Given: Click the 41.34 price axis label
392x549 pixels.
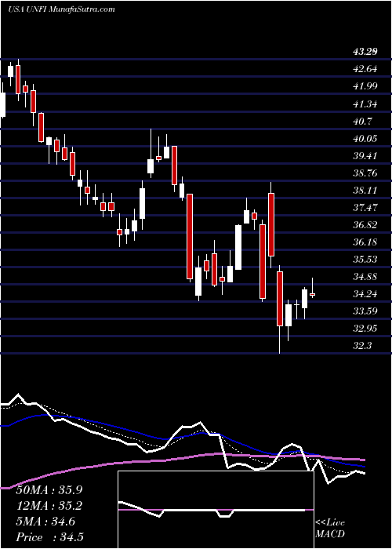Looking at the screenshot, I should click(365, 104).
